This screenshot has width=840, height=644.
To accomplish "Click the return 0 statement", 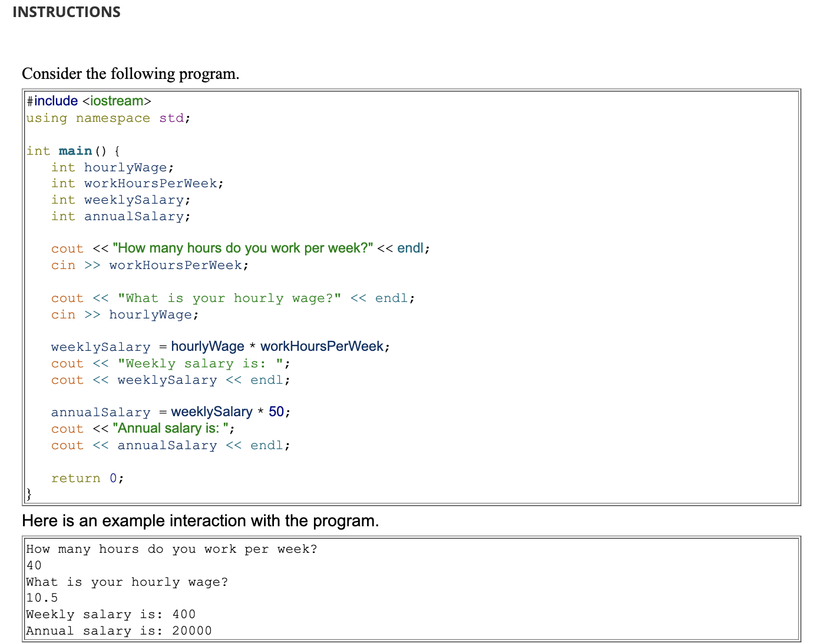I will [87, 478].
